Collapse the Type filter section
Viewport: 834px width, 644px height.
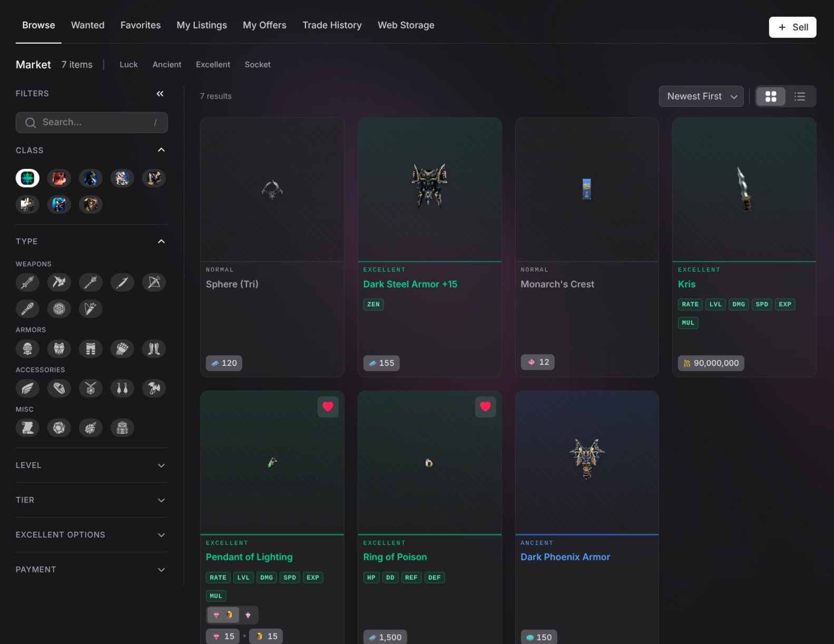tap(161, 241)
